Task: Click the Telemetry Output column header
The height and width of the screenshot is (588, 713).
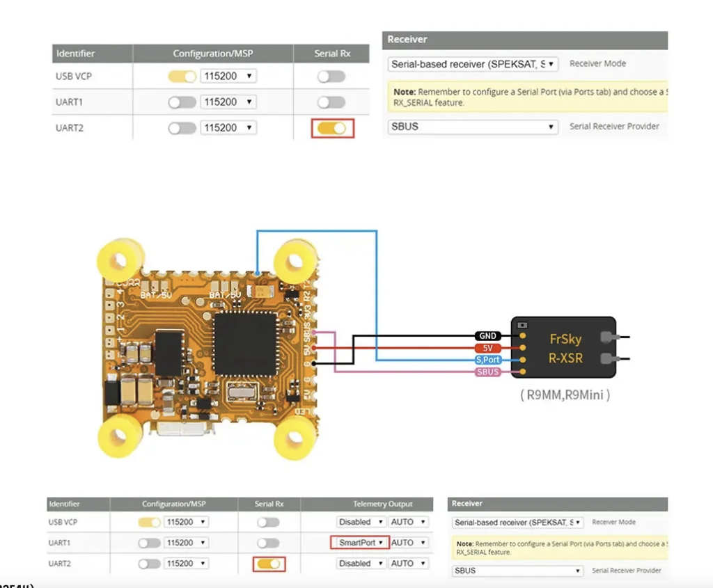Action: (382, 504)
